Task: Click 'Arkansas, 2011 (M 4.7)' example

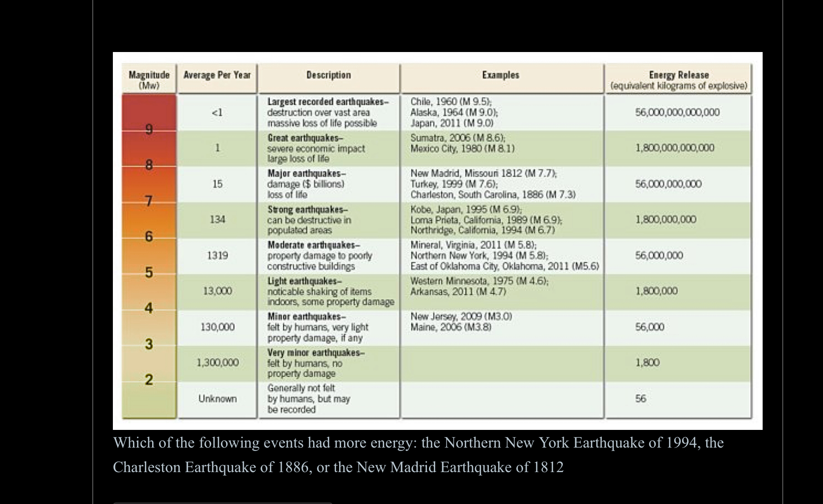Action: [458, 292]
